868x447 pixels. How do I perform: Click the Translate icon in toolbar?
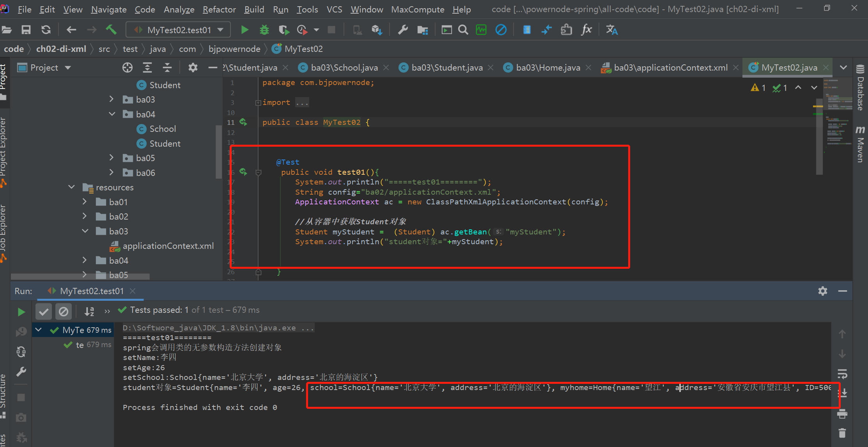[611, 30]
